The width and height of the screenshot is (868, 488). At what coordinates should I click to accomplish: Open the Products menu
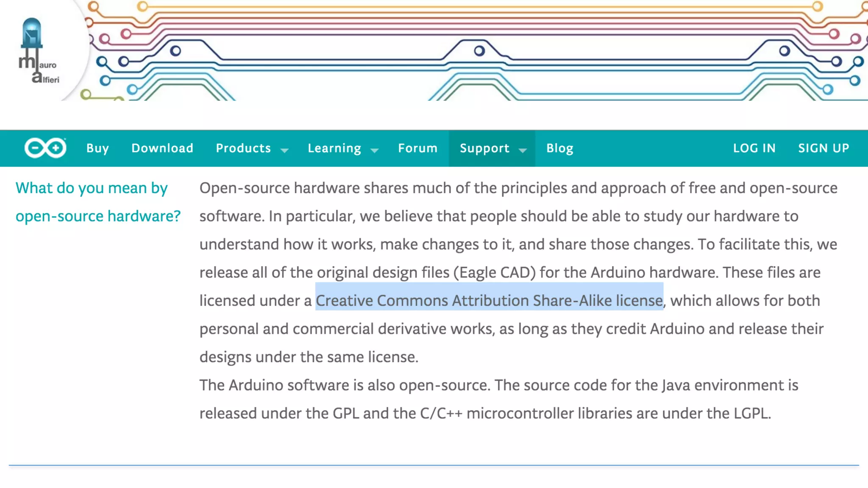(243, 148)
